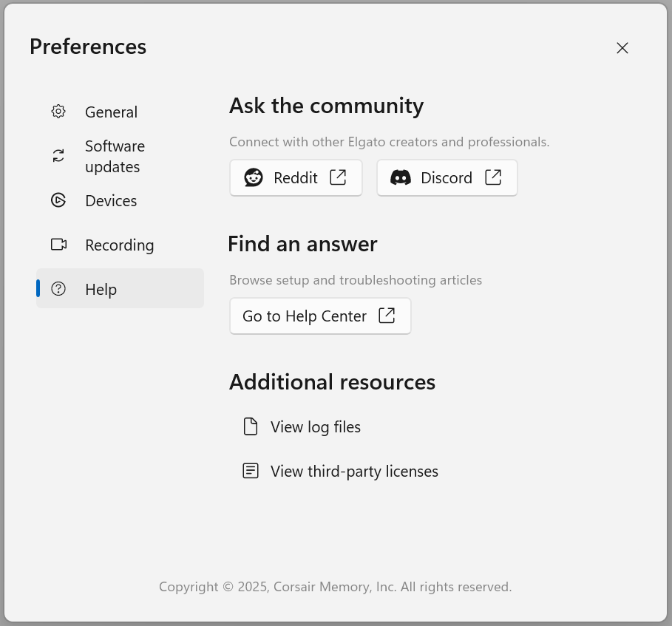
Task: Click the question mark icon beside Help
Action: coord(58,289)
